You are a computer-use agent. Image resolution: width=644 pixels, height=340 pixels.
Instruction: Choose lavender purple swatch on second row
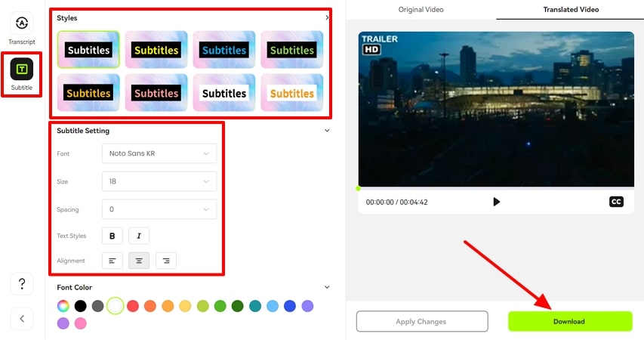coord(63,323)
